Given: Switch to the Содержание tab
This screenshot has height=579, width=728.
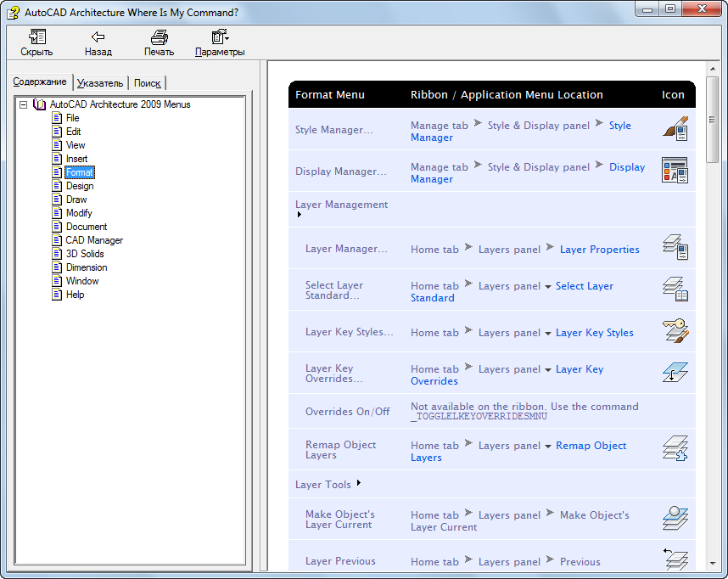Looking at the screenshot, I should tap(40, 82).
